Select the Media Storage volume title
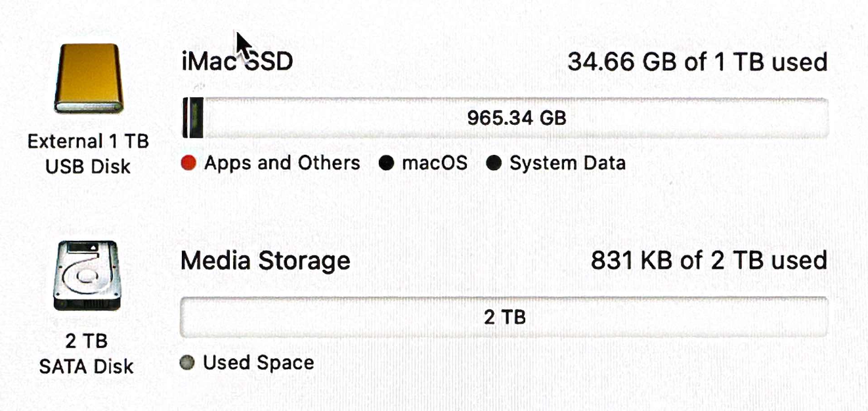The height and width of the screenshot is (411, 868). click(x=265, y=261)
